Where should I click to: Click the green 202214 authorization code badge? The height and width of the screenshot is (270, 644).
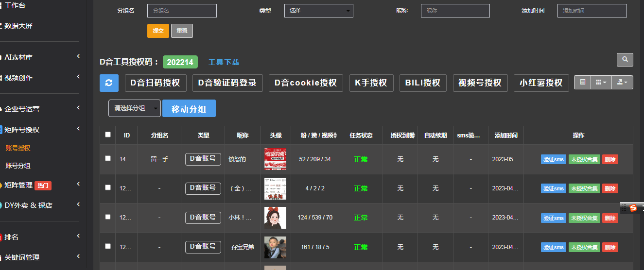tap(180, 62)
